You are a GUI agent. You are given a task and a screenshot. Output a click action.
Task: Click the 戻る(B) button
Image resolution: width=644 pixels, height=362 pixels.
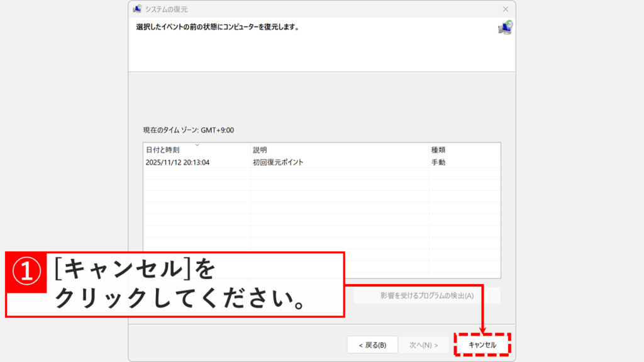click(x=373, y=344)
